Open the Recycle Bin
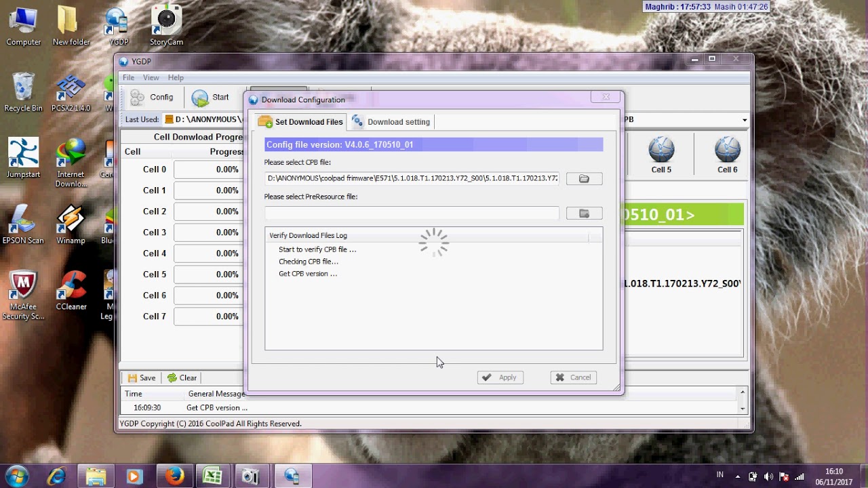 (24, 93)
